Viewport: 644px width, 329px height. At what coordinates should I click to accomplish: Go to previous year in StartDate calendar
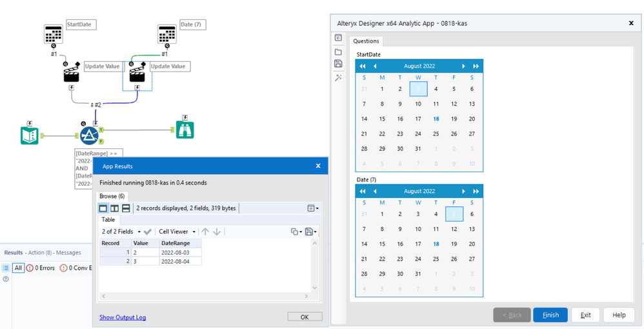coord(363,66)
